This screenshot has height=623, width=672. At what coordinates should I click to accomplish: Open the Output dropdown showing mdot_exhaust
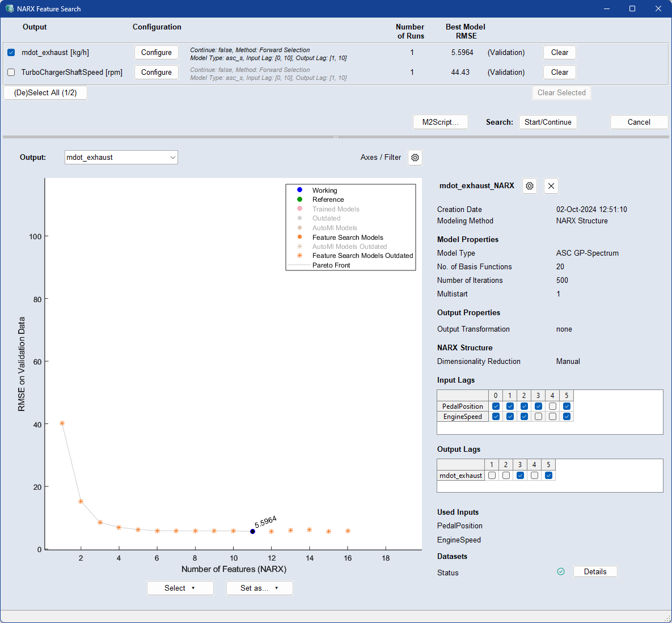coord(121,158)
